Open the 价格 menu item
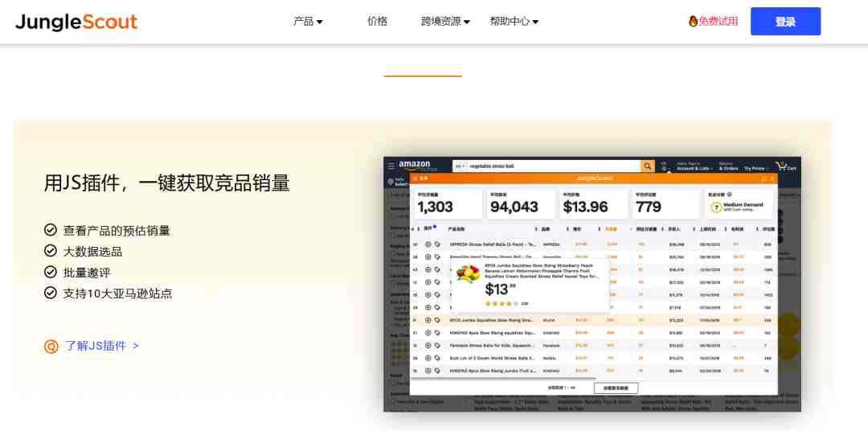Screen dimensions: 868x431 pos(377,22)
